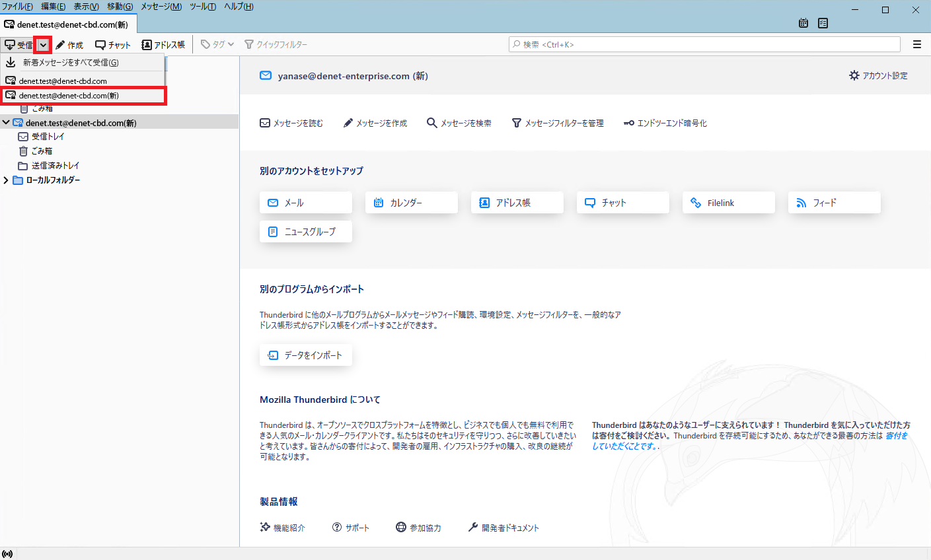Image resolution: width=931 pixels, height=560 pixels.
Task: Set up チャット account card
Action: tap(623, 203)
